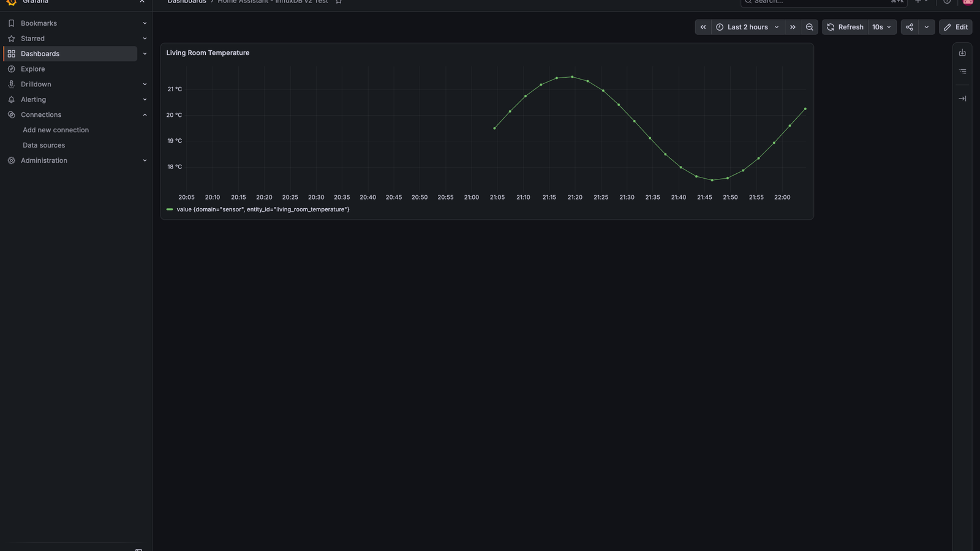Viewport: 980px width, 551px height.
Task: Open Data sources under Connections
Action: (43, 145)
